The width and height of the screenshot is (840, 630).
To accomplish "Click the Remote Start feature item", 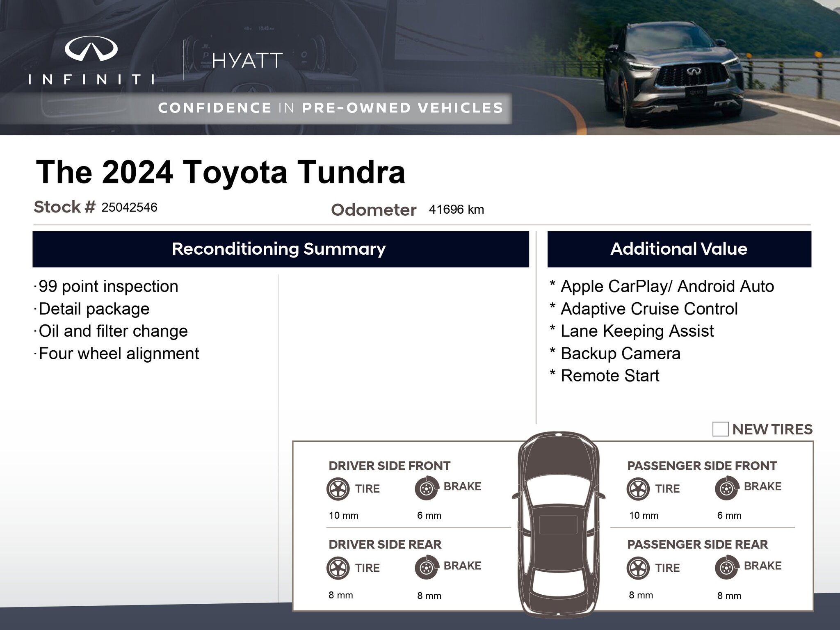I will point(609,376).
